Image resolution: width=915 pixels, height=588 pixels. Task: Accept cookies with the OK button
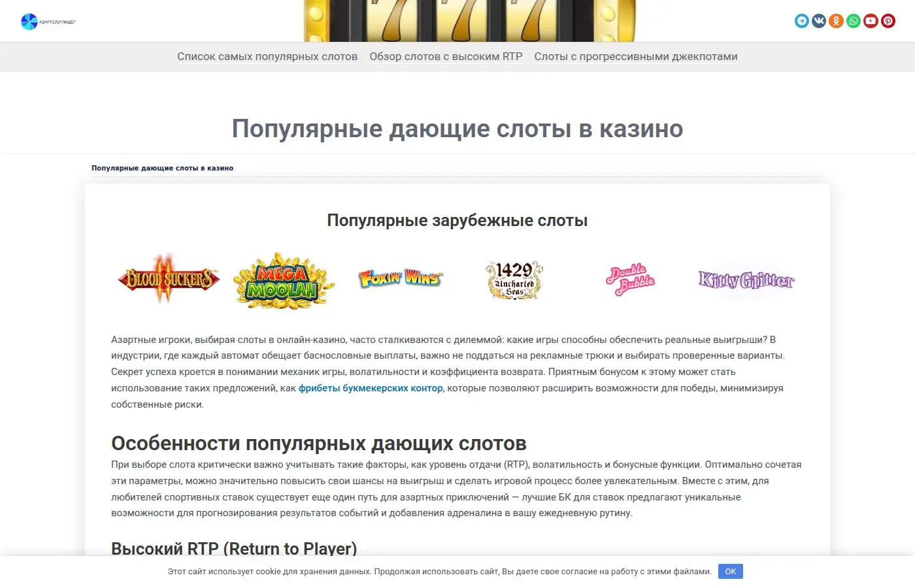point(731,572)
